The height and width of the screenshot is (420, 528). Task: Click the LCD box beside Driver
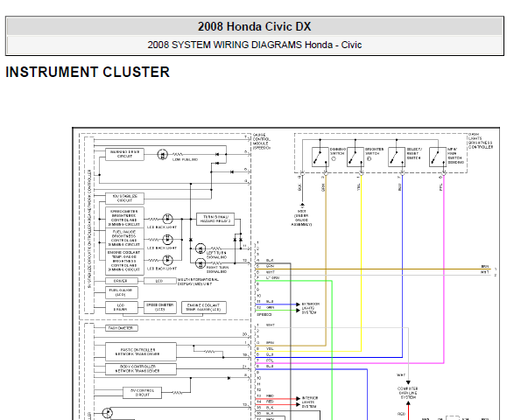160,281
